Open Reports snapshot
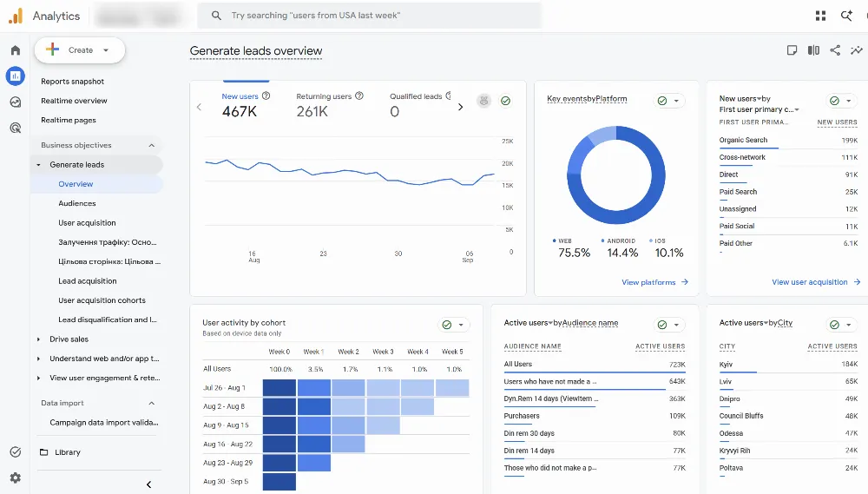 click(73, 82)
